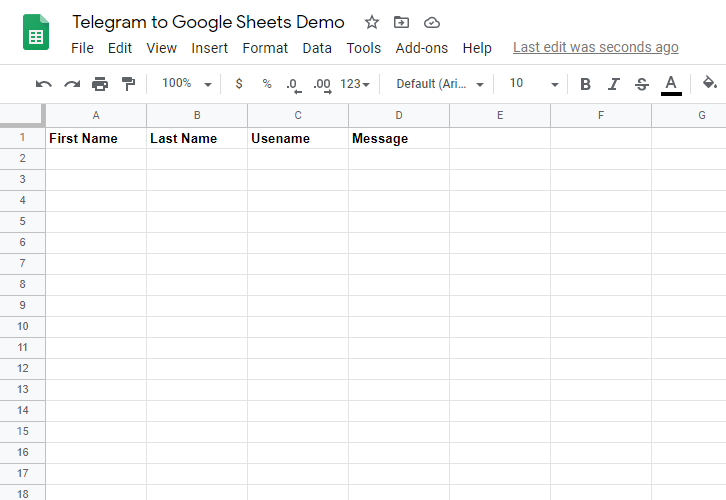Open the Google Sheets home icon
Screen dimensions: 726x500
click(x=36, y=32)
